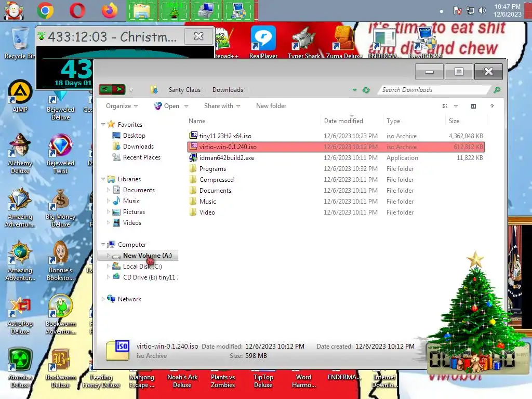Open Explorer help question mark

(x=491, y=106)
